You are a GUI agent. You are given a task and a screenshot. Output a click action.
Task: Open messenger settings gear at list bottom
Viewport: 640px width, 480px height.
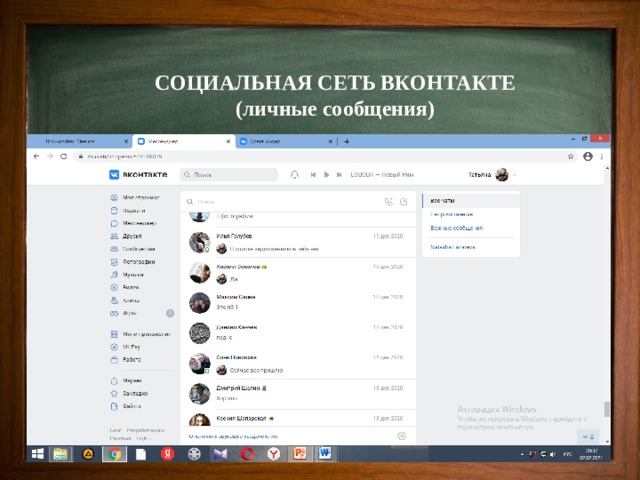click(402, 436)
